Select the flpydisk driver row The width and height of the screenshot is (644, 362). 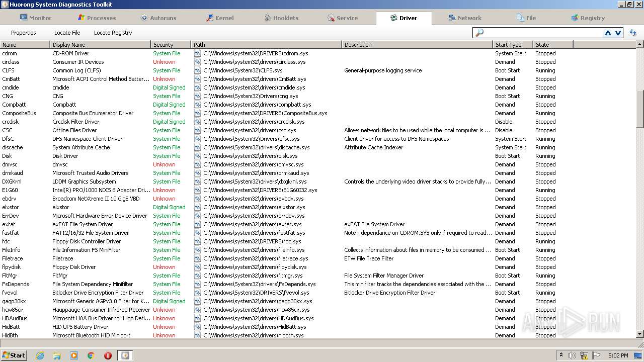click(x=318, y=267)
